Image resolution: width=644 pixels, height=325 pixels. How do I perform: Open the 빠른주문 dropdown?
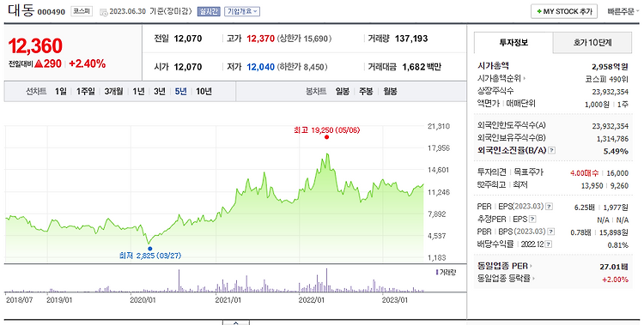[623, 11]
